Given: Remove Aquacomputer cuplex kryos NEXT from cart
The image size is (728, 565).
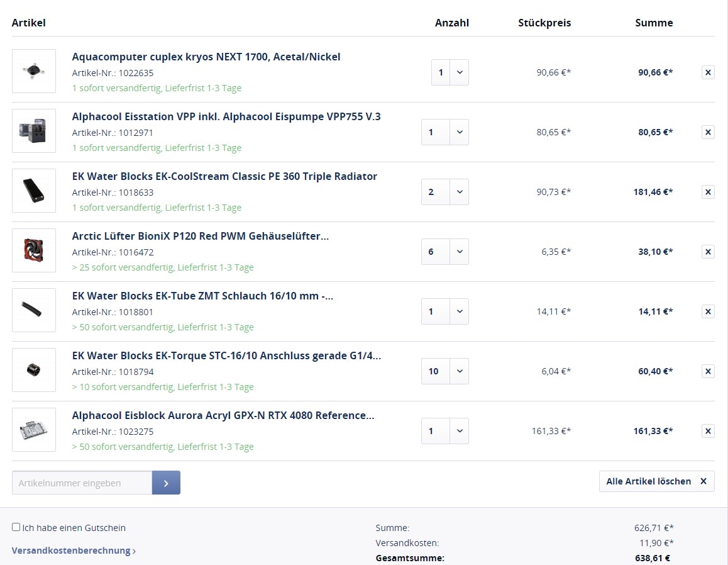Looking at the screenshot, I should point(708,72).
